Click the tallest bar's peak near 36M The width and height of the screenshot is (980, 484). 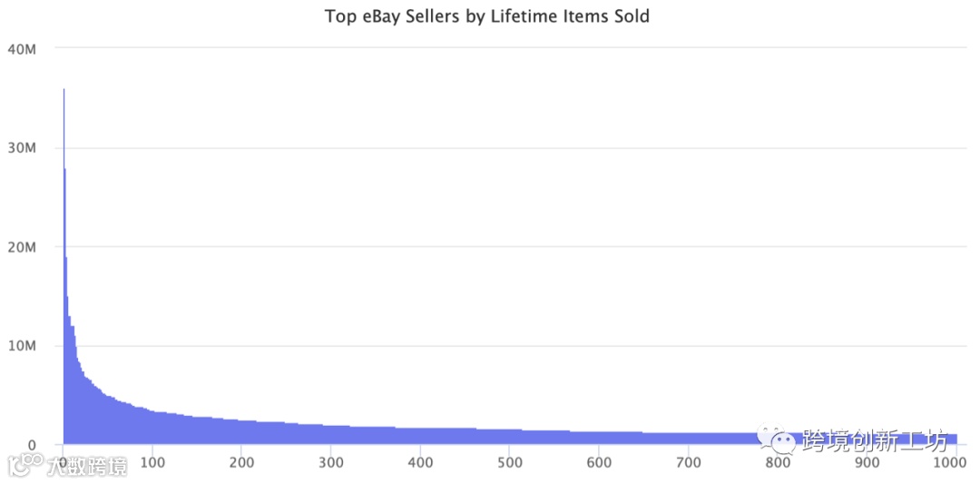(64, 91)
